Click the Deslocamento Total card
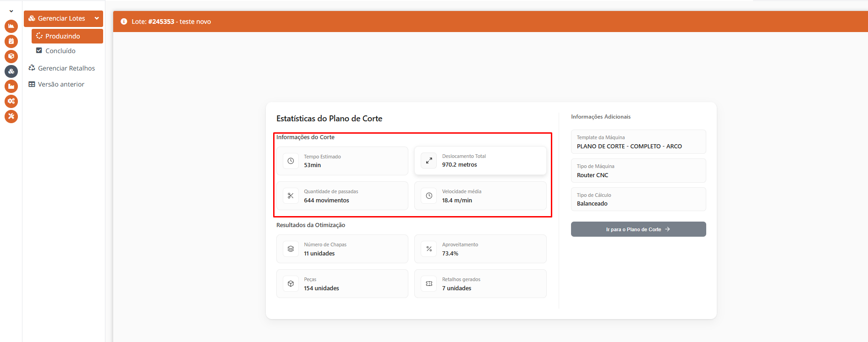The image size is (868, 342). 480,161
